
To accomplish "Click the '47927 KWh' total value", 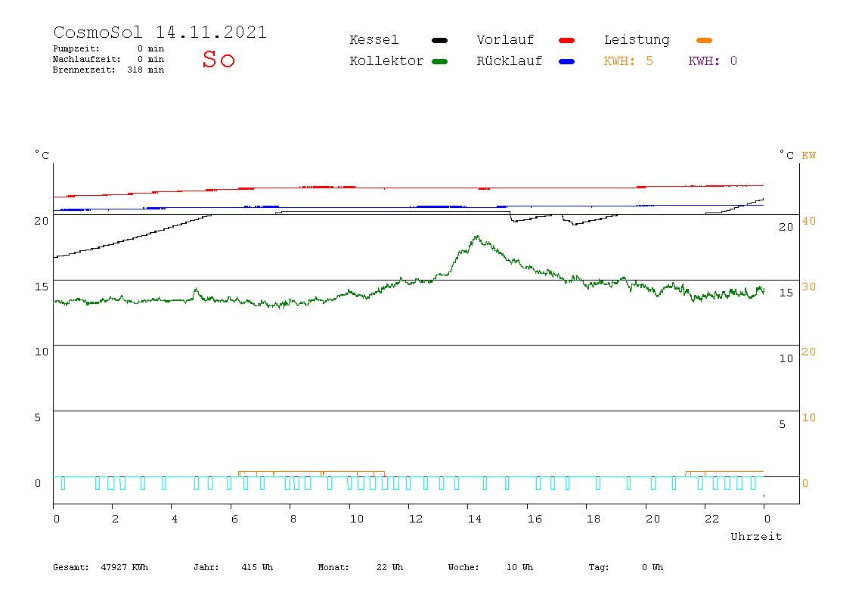I will coord(125,567).
